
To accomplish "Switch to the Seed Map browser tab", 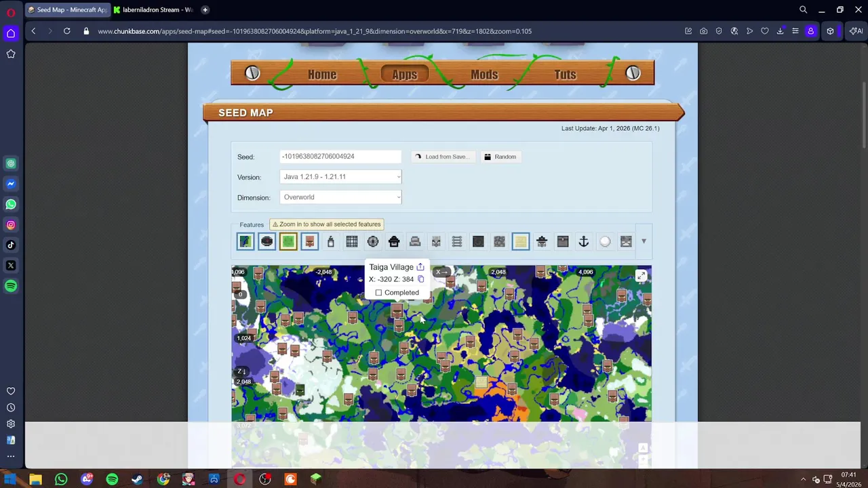I will coord(68,9).
